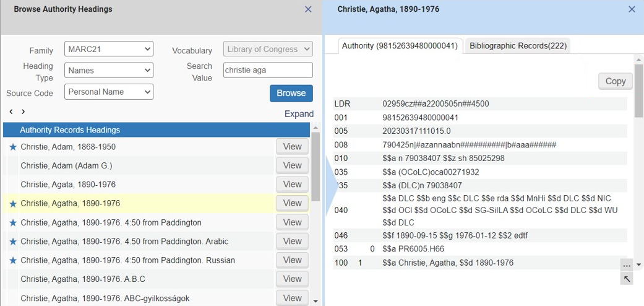This screenshot has height=306, width=644.
Task: Select heading 4:50 from Paddington. Russian
Action: (x=127, y=260)
